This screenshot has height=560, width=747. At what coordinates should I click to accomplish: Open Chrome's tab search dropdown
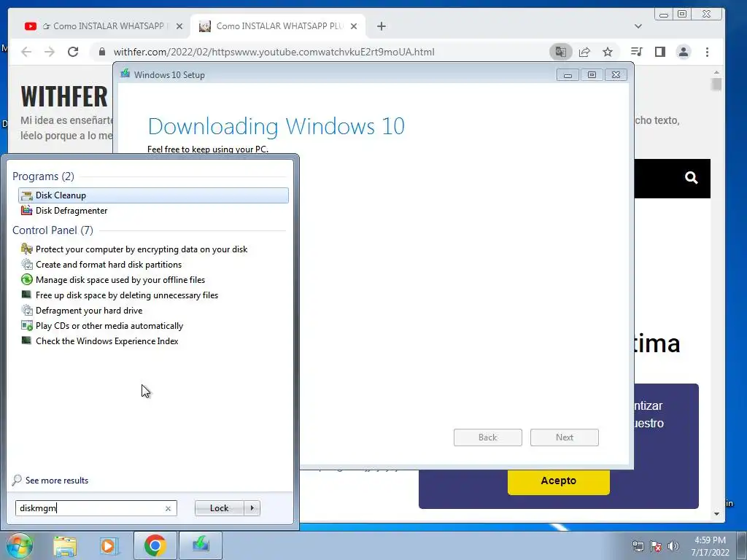pos(638,26)
